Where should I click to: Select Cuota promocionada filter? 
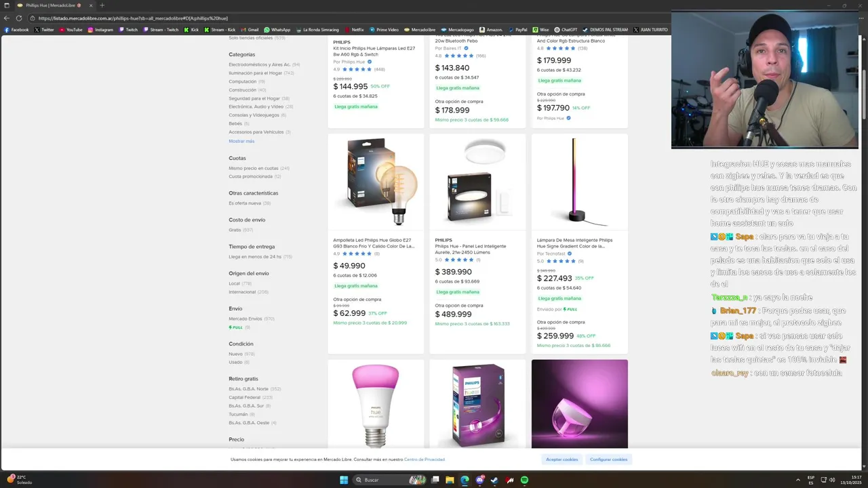pos(254,176)
